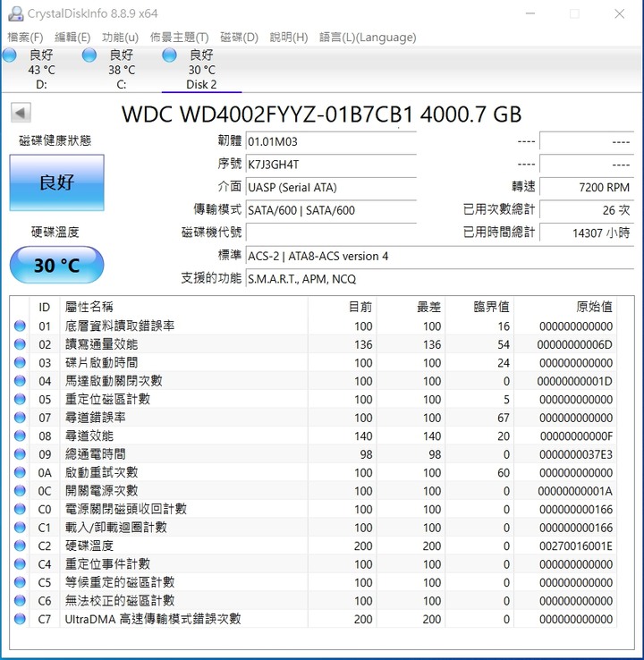Open the 佈景主題(T) menu
644x660 pixels.
(x=179, y=38)
